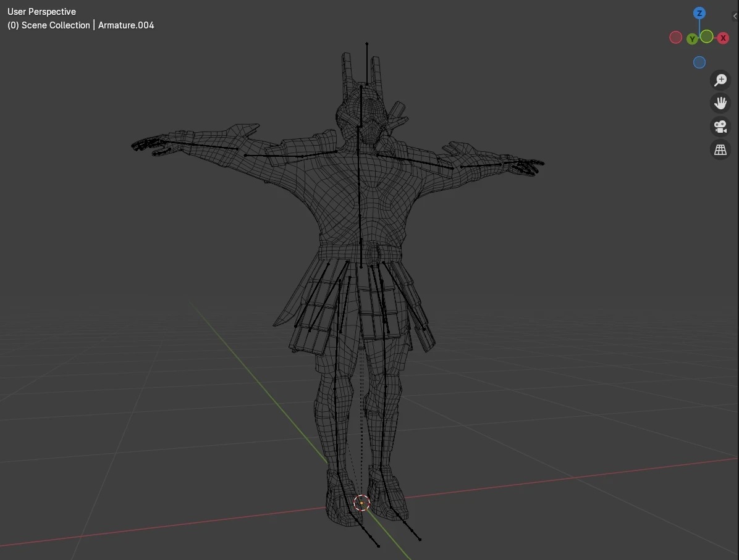
Task: Expand the sidebar with the top-right arrow
Action: click(x=735, y=16)
